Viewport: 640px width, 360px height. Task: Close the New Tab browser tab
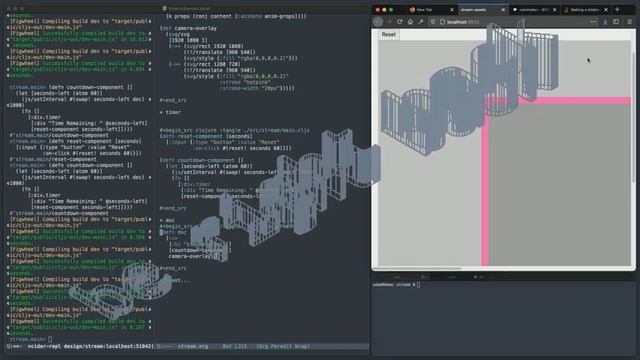tap(452, 9)
